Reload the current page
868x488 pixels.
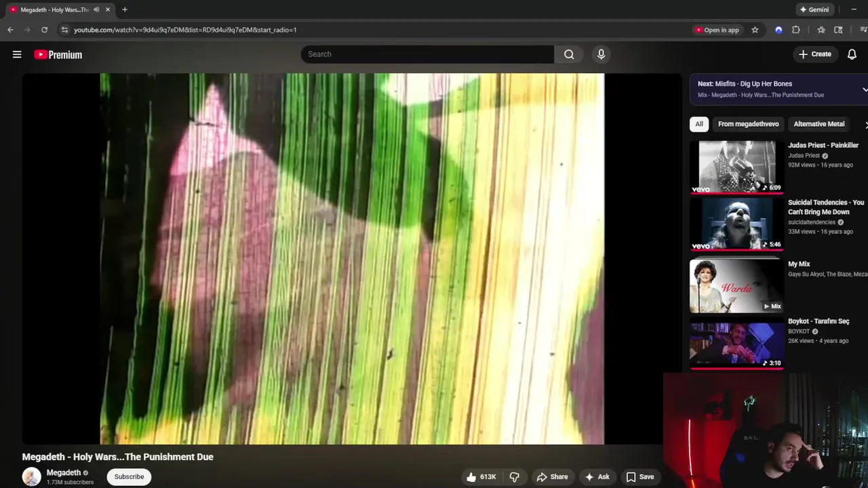[44, 30]
